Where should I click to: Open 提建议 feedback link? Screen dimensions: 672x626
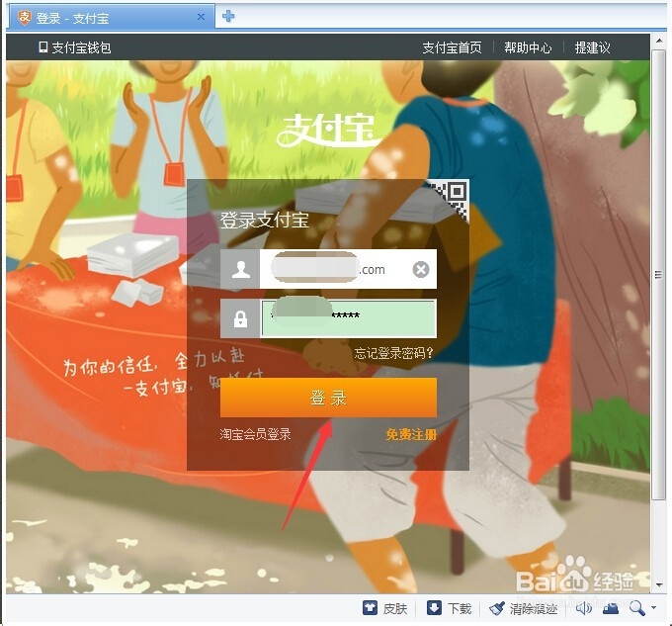592,47
